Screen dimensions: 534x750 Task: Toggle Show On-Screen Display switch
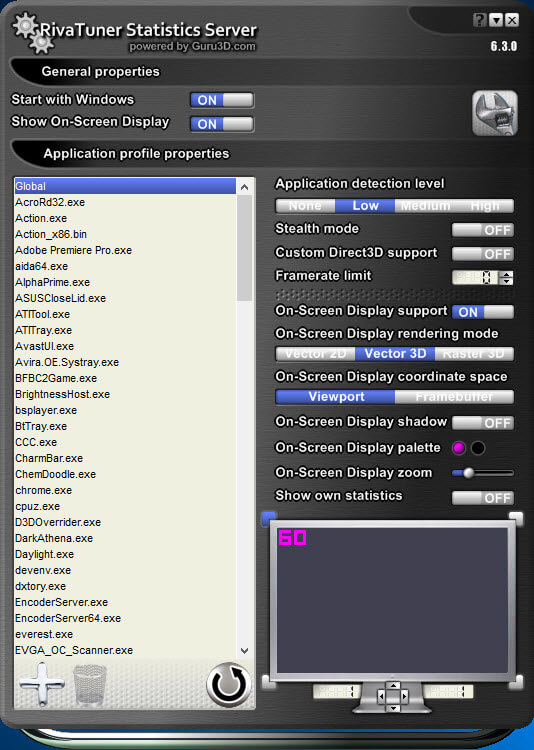coord(222,124)
